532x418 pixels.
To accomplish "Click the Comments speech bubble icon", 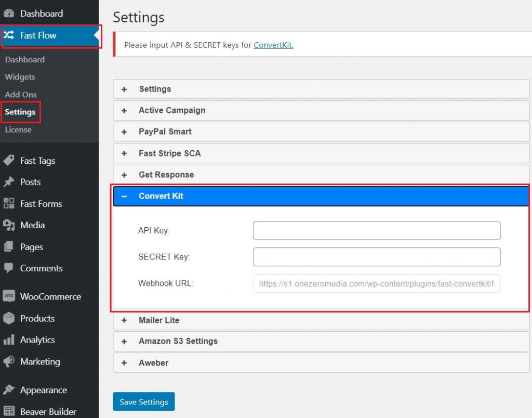I will tap(9, 268).
